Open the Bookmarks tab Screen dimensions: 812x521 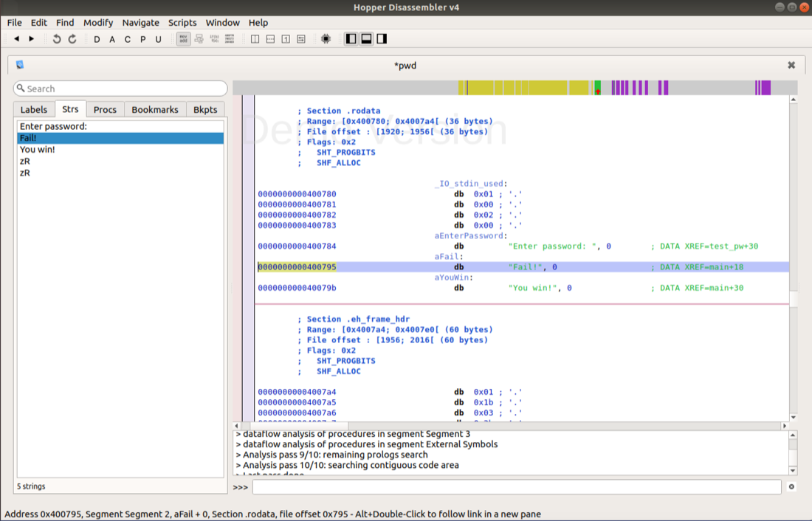coord(155,109)
